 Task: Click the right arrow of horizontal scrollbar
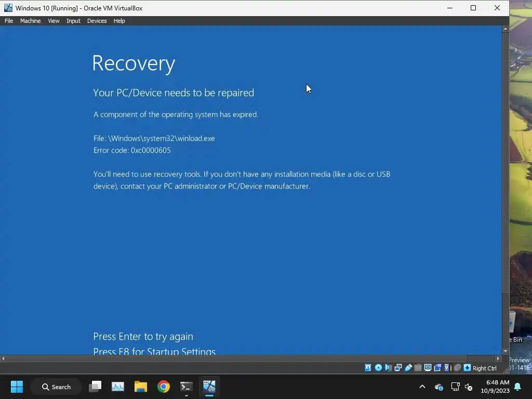tap(498, 358)
